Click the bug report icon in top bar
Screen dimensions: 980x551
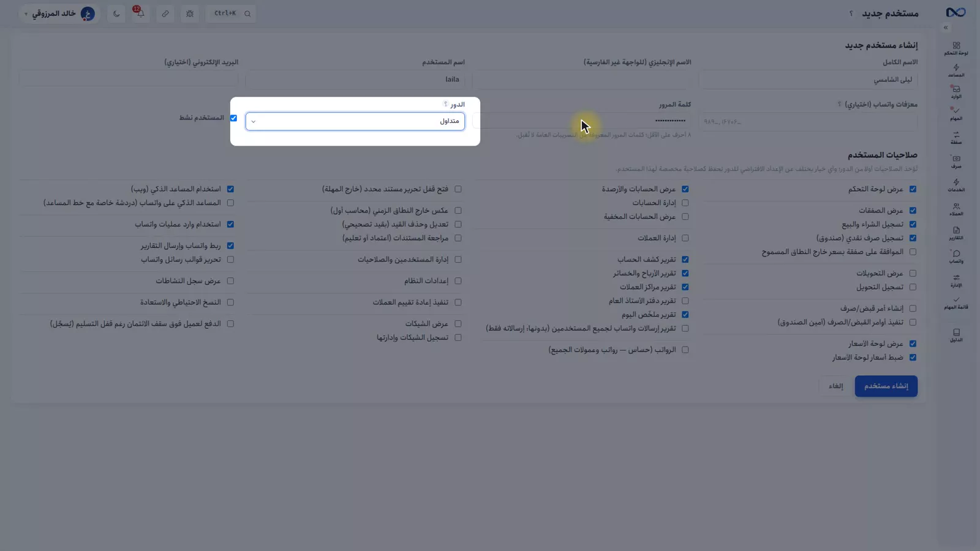click(190, 13)
